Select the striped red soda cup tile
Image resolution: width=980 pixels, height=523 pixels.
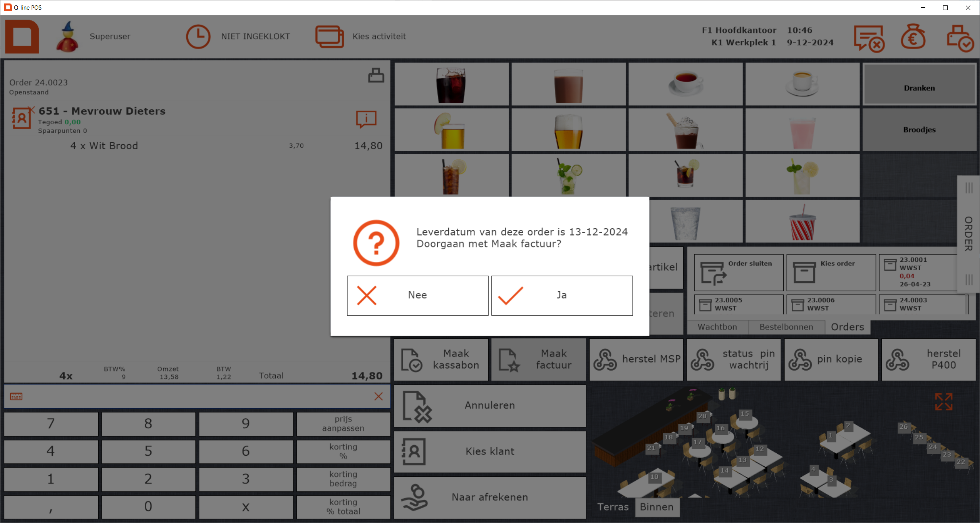(802, 221)
